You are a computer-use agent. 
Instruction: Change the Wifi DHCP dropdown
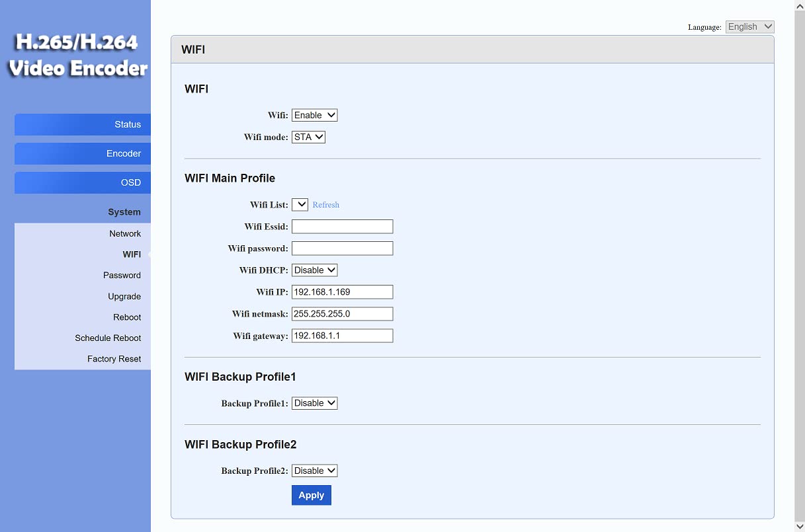point(315,270)
